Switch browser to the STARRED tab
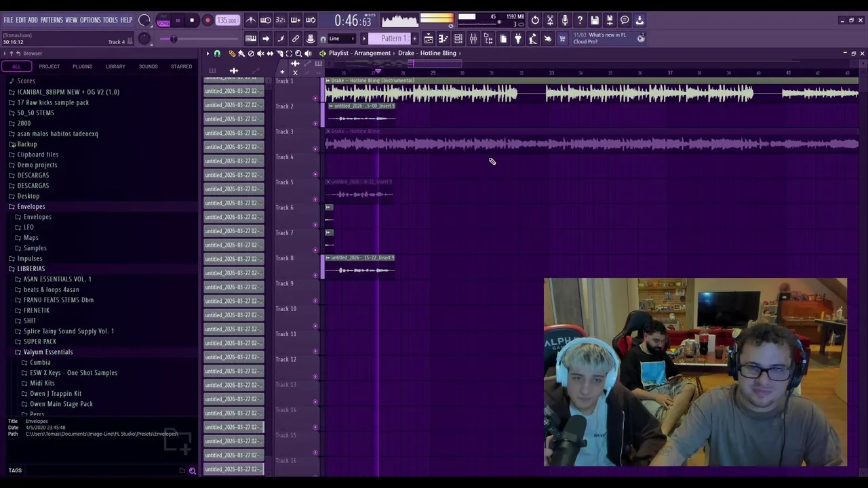The height and width of the screenshot is (488, 868). click(181, 66)
